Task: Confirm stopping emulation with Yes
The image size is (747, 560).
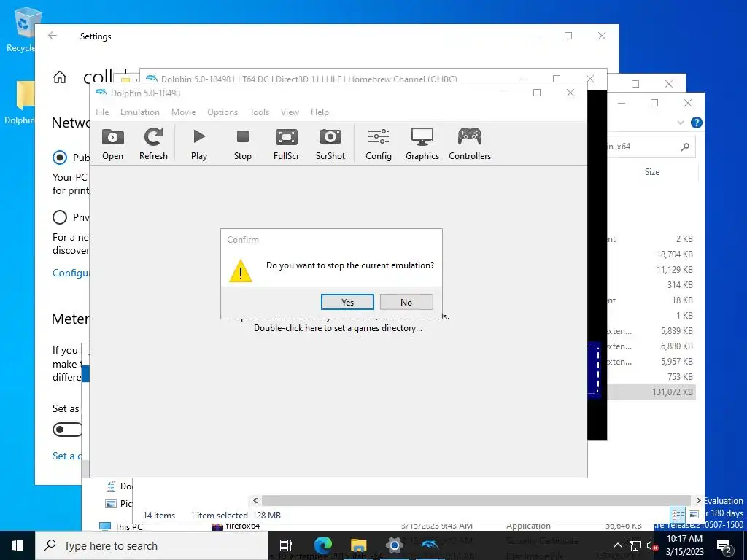Action: (347, 302)
